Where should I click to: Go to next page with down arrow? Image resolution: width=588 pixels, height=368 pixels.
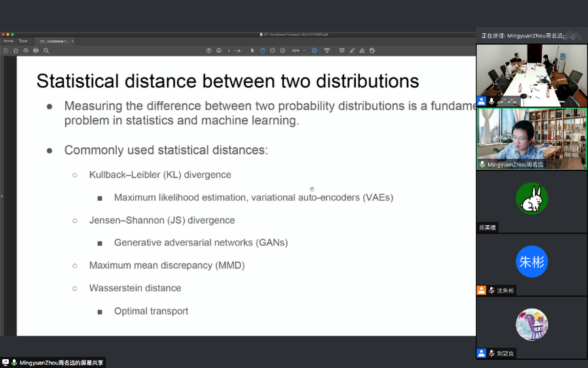tap(219, 51)
